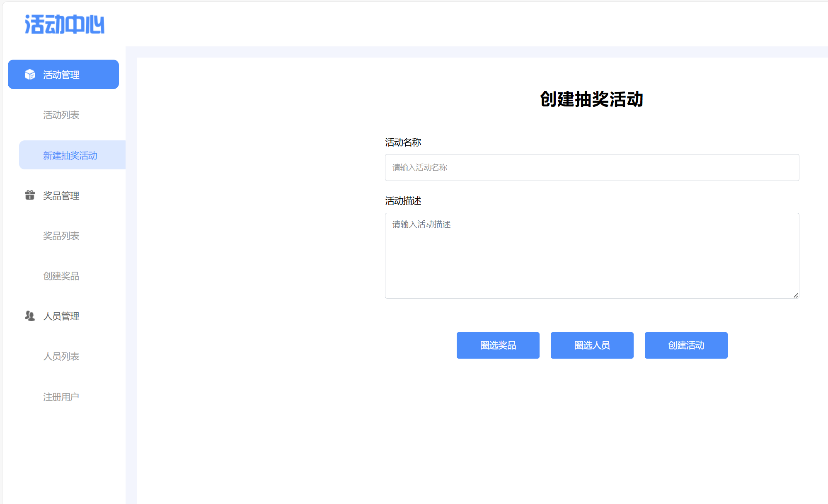Open the 创建奖品 menu entry

(x=61, y=276)
